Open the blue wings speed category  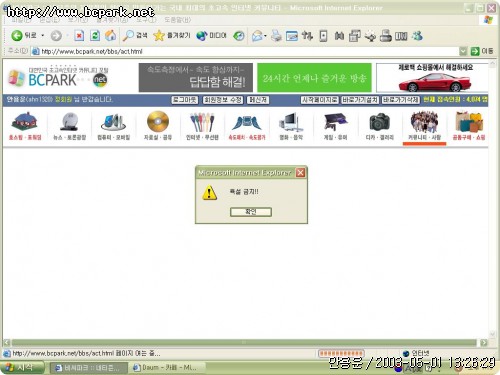coord(247,126)
